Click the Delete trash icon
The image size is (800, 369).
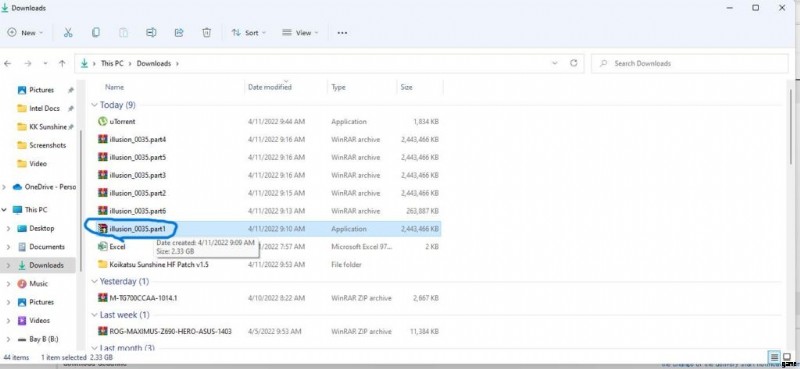207,33
